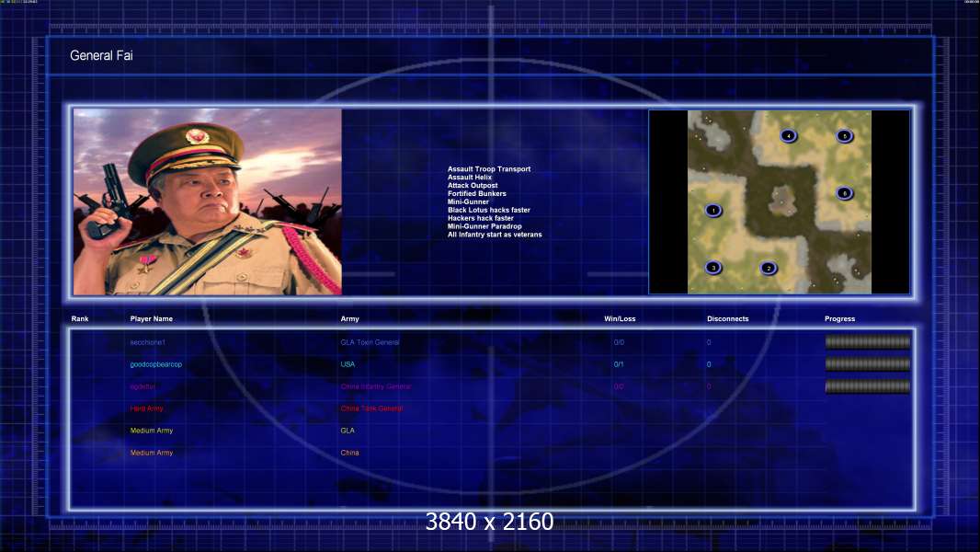The height and width of the screenshot is (552, 980).
Task: Click the standalone Mini-Gunner ability line
Action: (x=468, y=201)
